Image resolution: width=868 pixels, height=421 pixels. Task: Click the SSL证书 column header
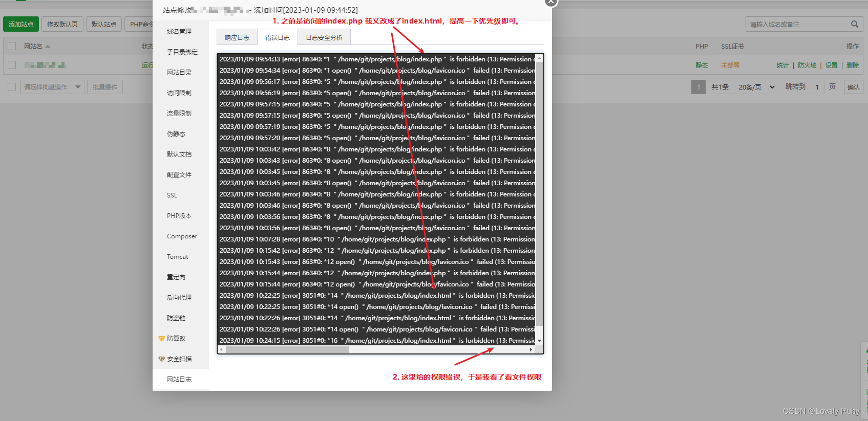point(732,47)
